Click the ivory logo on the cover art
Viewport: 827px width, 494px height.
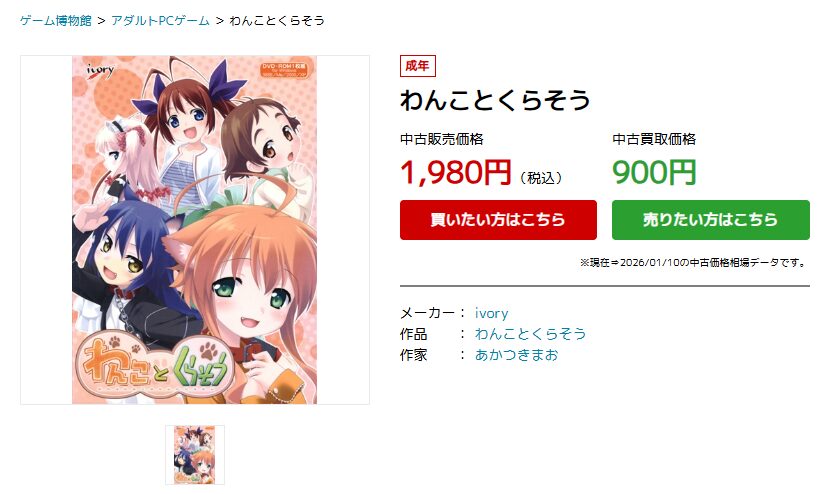[x=100, y=70]
